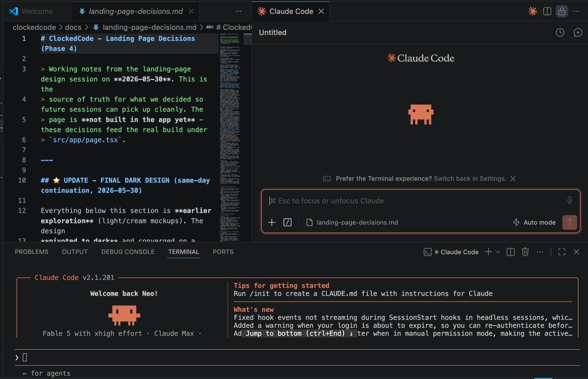Viewport: 588px width, 379px height.
Task: Click the docs breadcrumb folder
Action: 73,27
